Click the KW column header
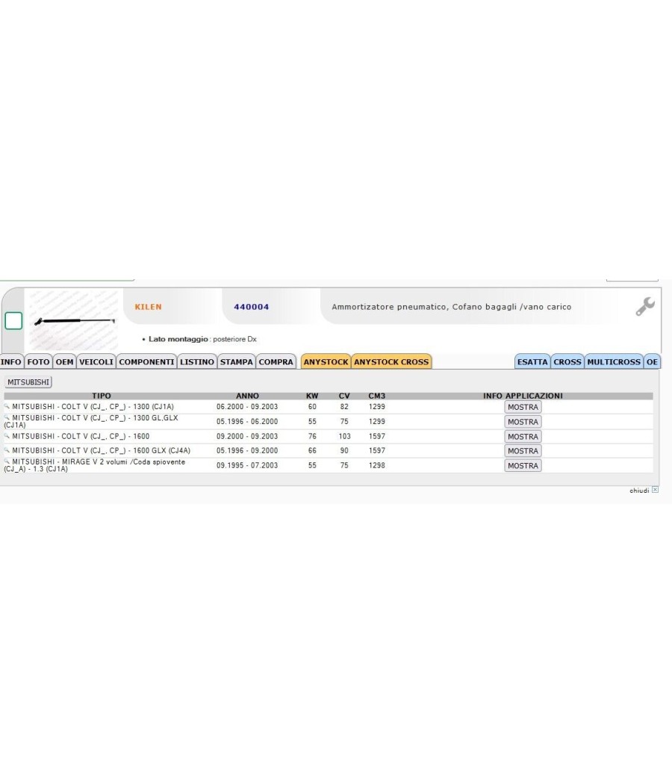 [x=312, y=396]
